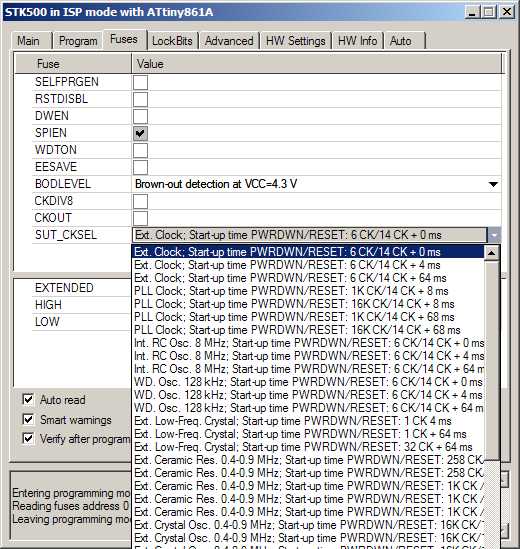Close the STK500 dialog window
Image resolution: width=520 pixels, height=549 pixels.
coord(506,12)
